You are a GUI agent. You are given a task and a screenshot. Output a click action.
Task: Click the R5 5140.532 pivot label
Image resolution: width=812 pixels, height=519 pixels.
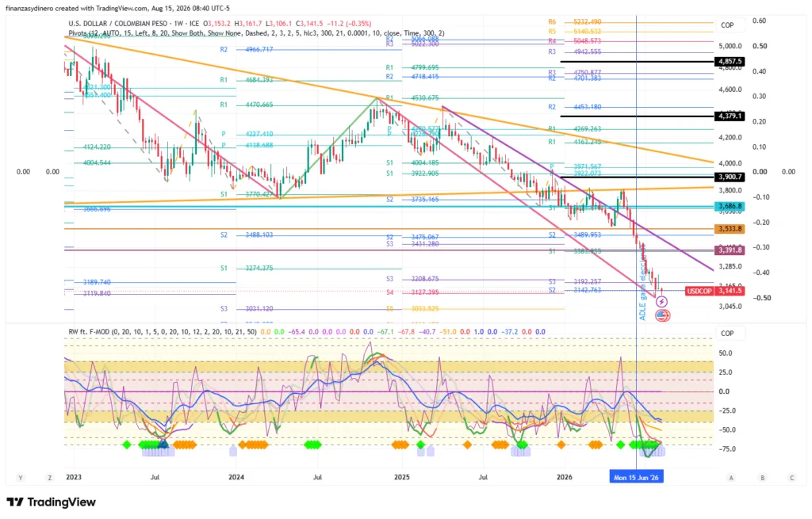575,32
